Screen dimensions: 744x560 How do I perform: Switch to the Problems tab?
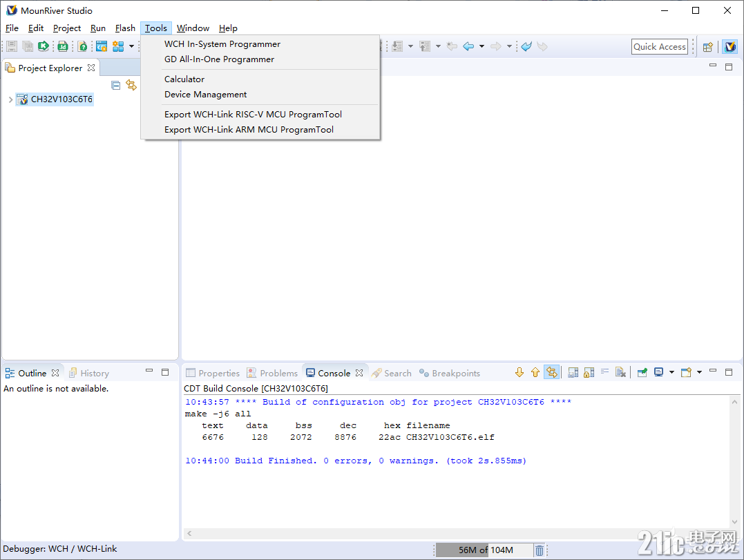point(272,373)
